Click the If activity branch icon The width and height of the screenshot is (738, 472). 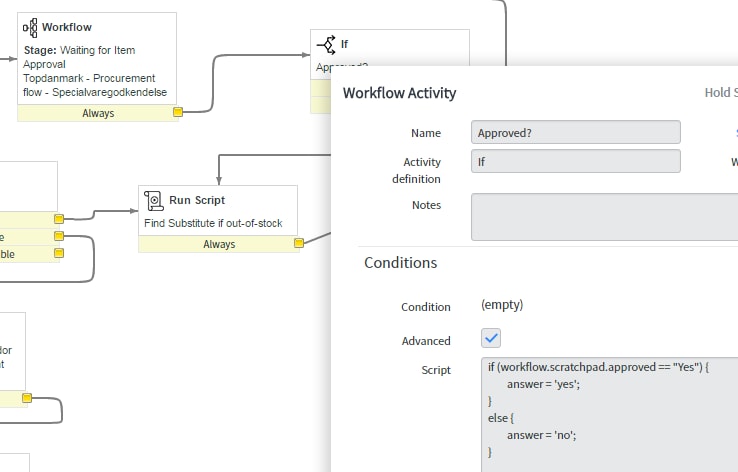(326, 45)
